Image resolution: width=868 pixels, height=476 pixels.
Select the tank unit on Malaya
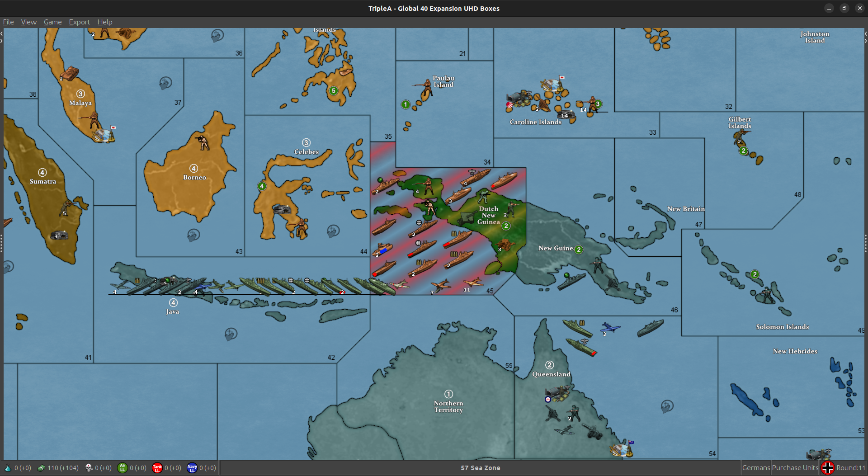(69, 73)
